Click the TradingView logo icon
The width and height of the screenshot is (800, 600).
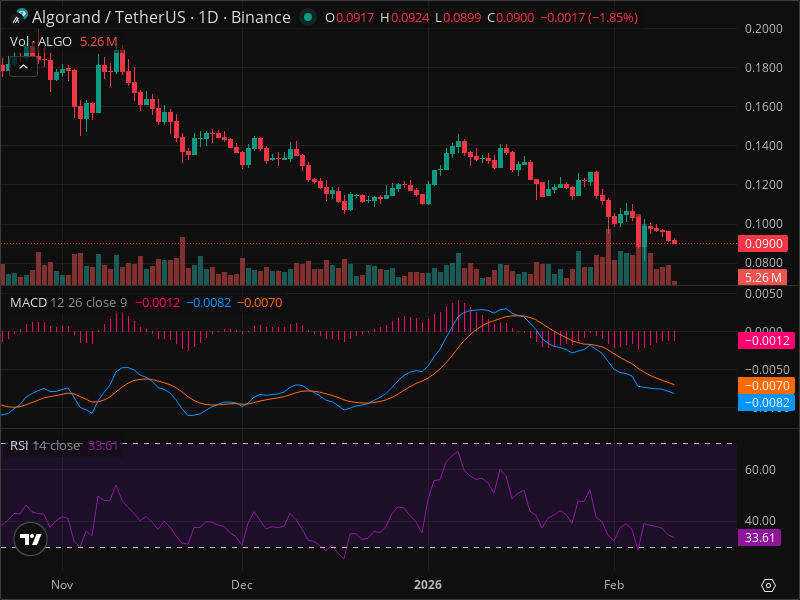pos(31,539)
